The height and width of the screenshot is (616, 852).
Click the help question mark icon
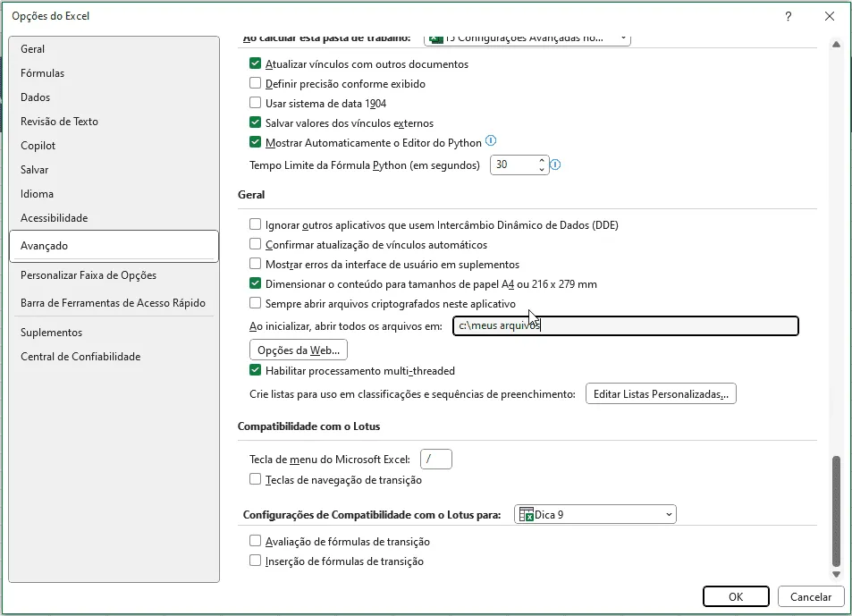(788, 16)
